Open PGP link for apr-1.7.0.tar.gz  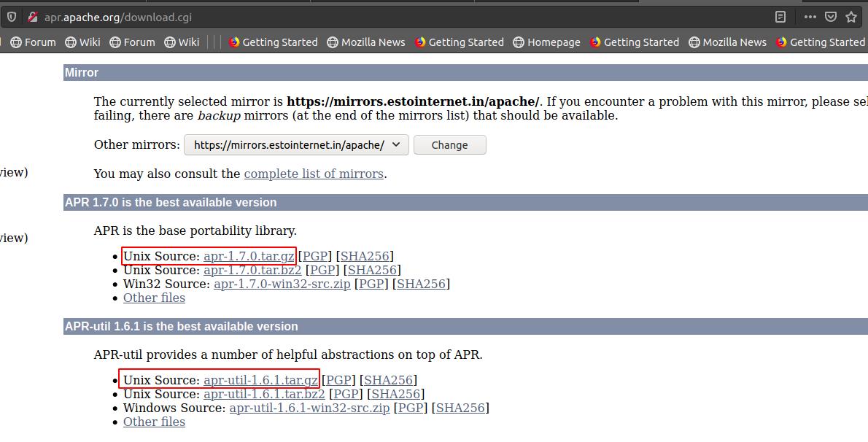[x=315, y=257]
